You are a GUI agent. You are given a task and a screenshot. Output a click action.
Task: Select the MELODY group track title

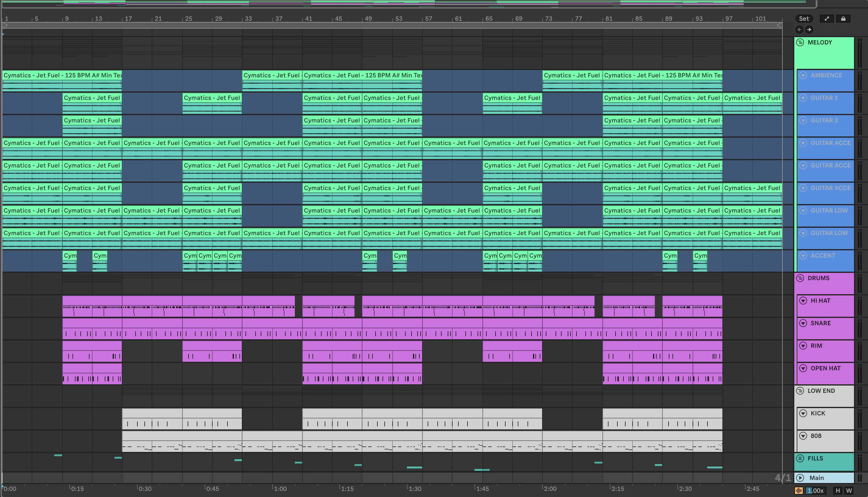(820, 42)
